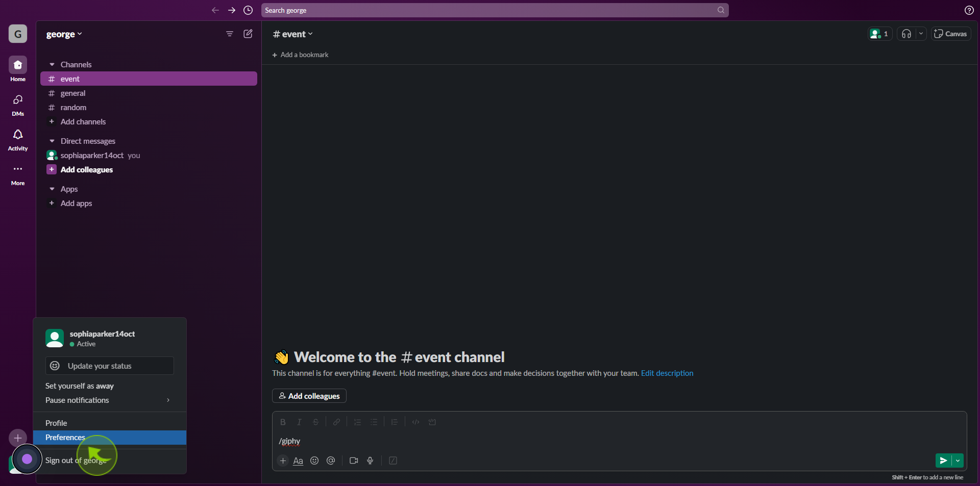
Task: Toggle italic formatting
Action: [x=299, y=422]
